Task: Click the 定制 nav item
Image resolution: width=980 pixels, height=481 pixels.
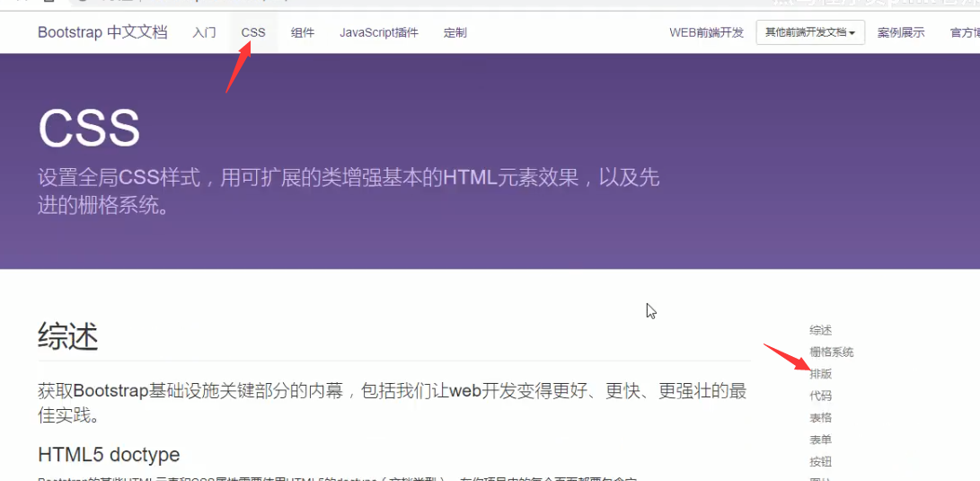Action: (x=455, y=32)
